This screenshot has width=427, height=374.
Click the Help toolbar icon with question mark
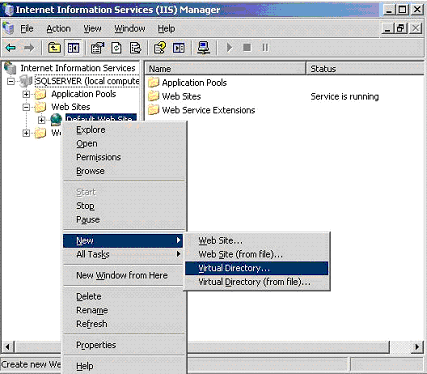(x=159, y=48)
